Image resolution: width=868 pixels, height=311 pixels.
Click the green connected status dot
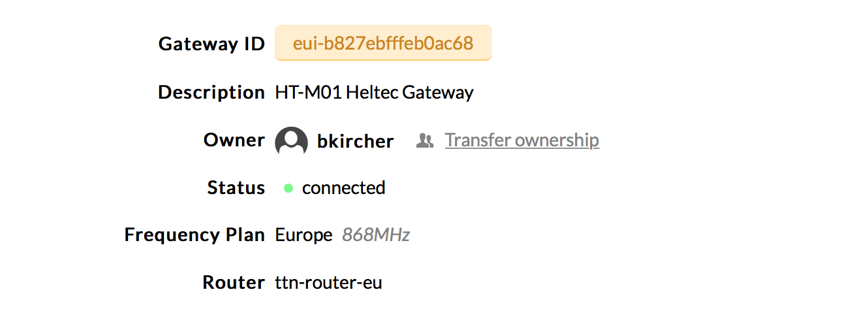click(x=288, y=188)
